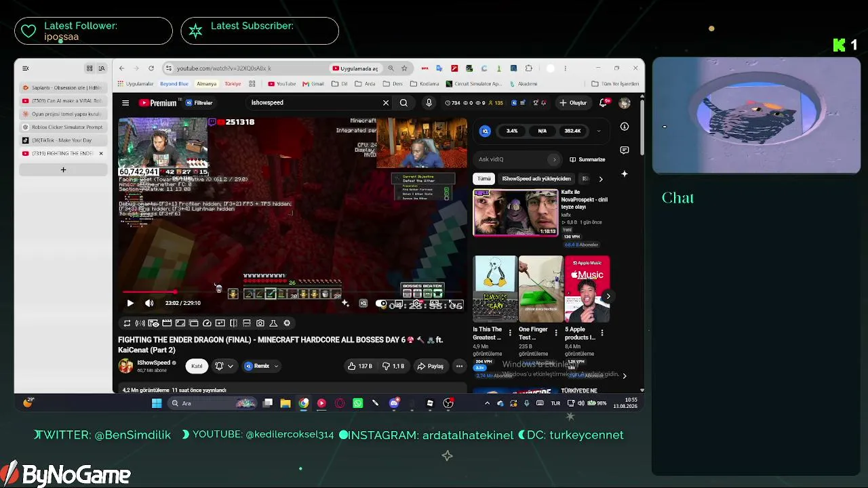This screenshot has height=488, width=868.
Task: Open a new vertical tab with plus
Action: [x=63, y=169]
